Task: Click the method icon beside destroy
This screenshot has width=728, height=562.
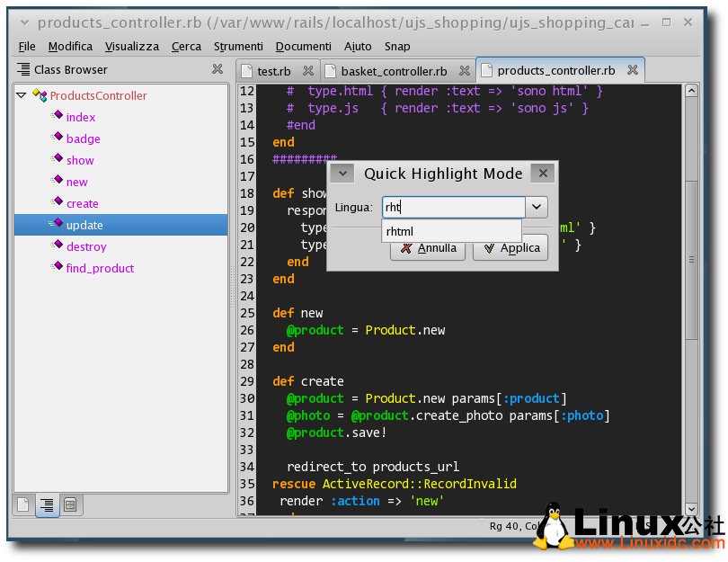Action: point(56,246)
